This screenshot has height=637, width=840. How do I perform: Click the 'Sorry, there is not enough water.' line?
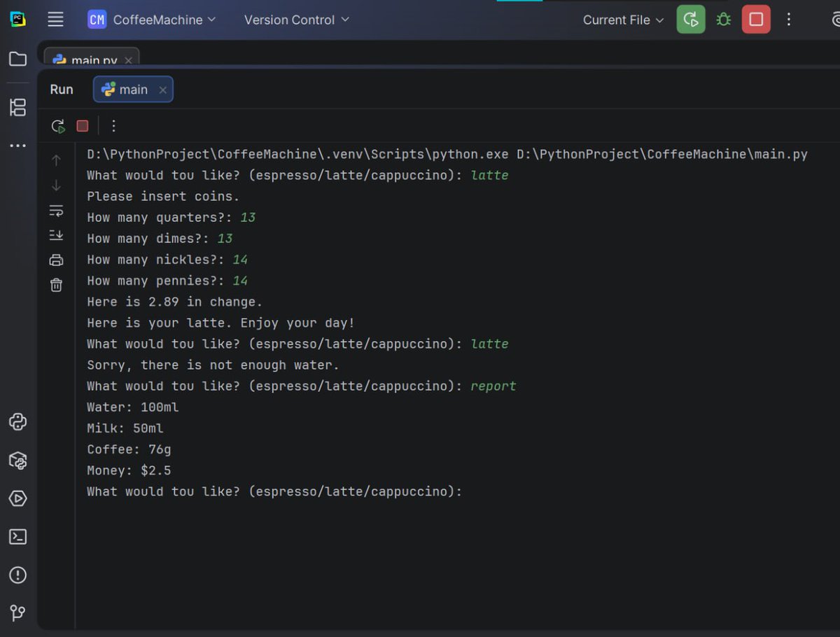[x=213, y=365]
